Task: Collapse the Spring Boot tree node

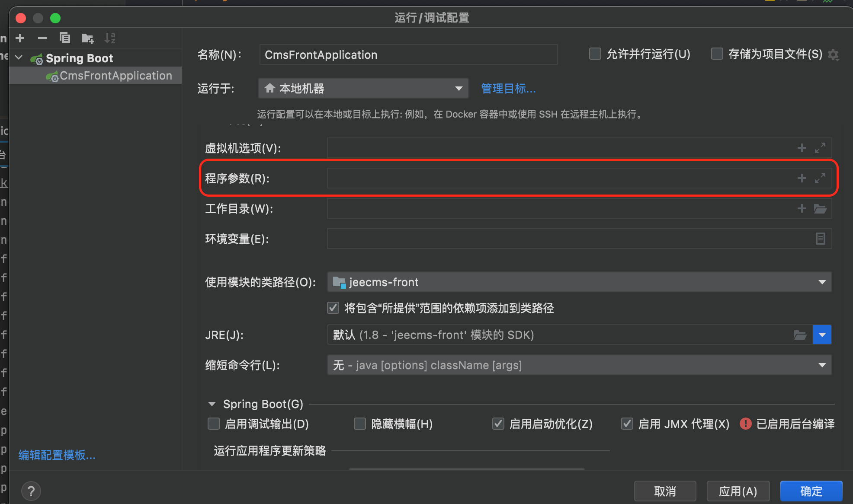Action: point(19,58)
